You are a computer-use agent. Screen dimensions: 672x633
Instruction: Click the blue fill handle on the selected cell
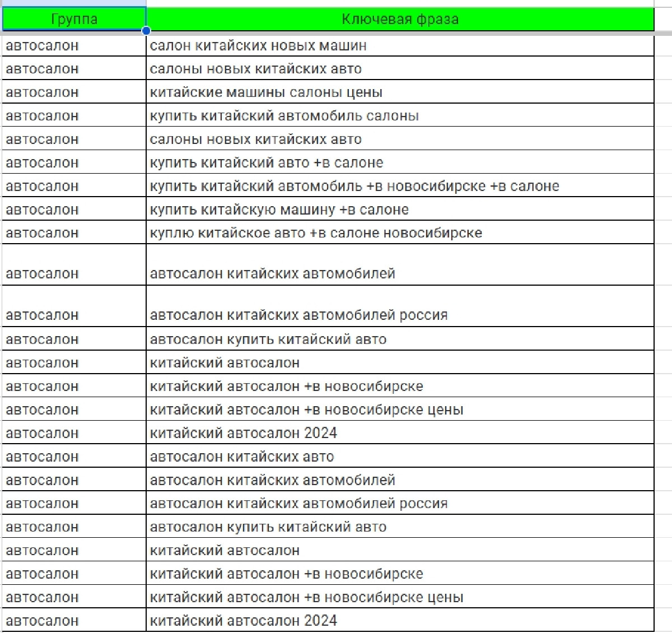(x=146, y=31)
